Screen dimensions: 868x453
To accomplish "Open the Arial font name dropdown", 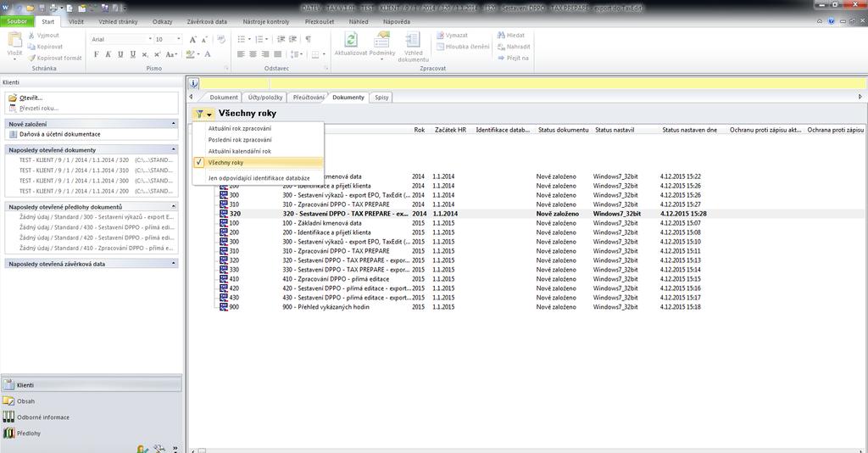I will [x=150, y=39].
